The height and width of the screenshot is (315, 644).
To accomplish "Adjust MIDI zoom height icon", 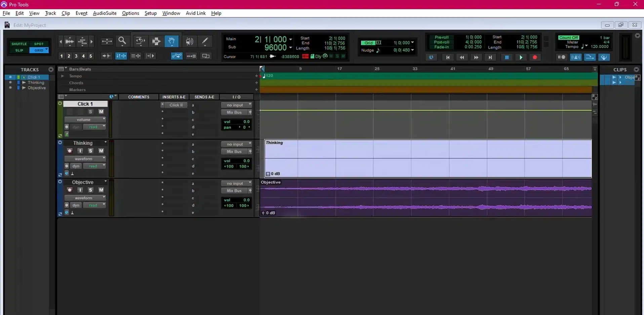I will (82, 41).
